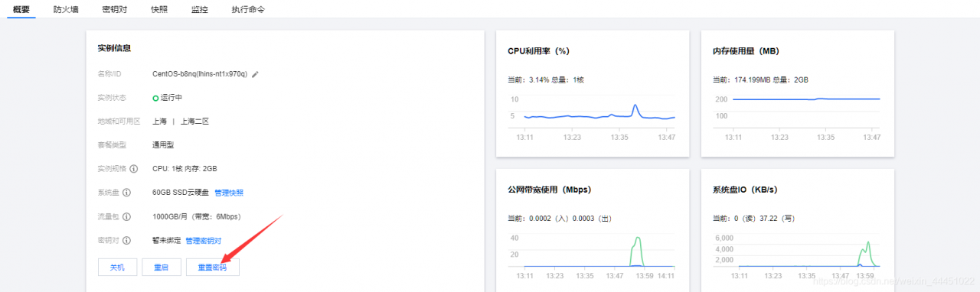The image size is (980, 292).
Task: Switch to the 防火墙 tab
Action: tap(66, 10)
